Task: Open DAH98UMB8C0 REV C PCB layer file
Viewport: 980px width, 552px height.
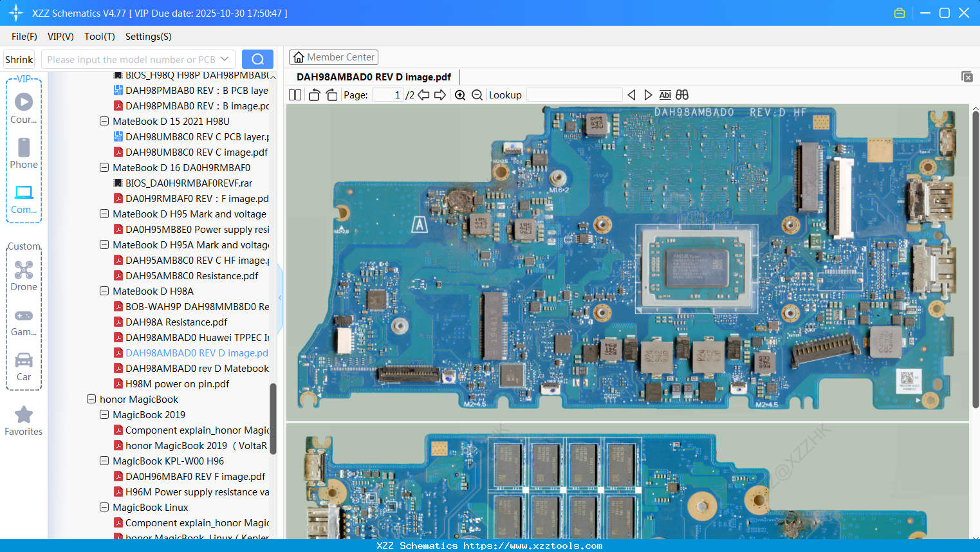Action: (191, 136)
